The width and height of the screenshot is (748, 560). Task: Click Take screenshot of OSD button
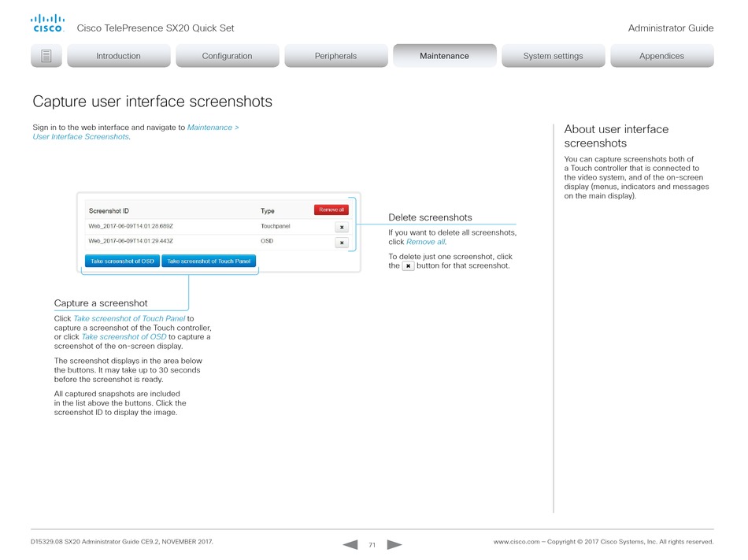pyautogui.click(x=122, y=261)
